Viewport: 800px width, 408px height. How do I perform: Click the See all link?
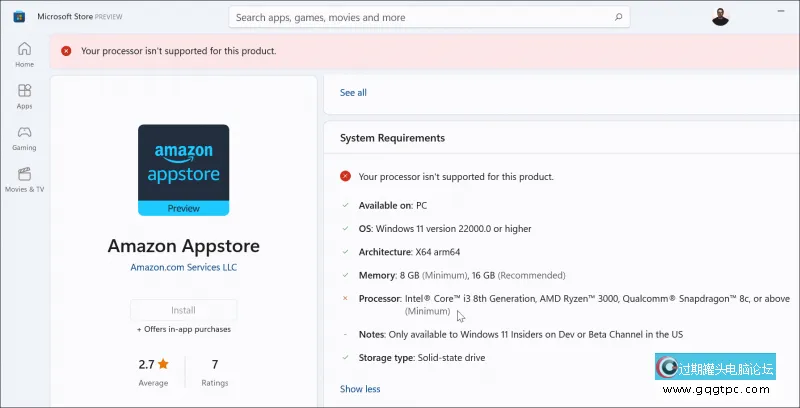[353, 93]
